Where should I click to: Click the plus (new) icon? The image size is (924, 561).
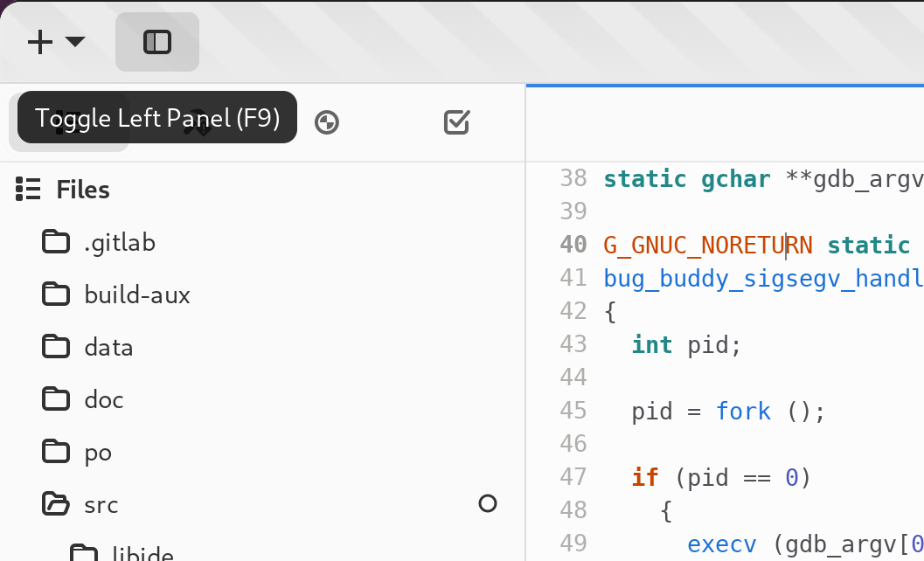click(40, 43)
